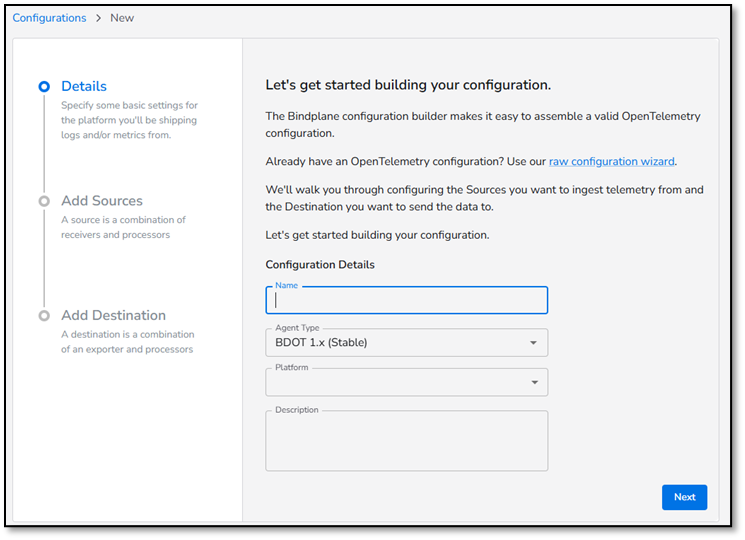
Task: Select the Add Destination step title
Action: (114, 315)
